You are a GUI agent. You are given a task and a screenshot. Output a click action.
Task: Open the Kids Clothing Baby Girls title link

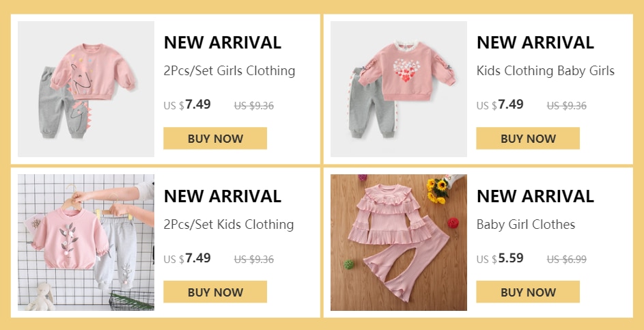point(546,71)
